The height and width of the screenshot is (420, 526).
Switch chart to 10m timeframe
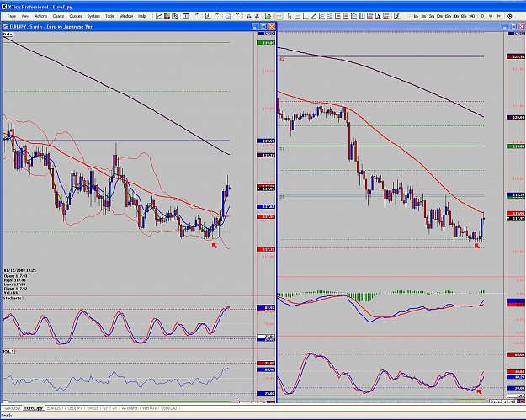(x=440, y=16)
